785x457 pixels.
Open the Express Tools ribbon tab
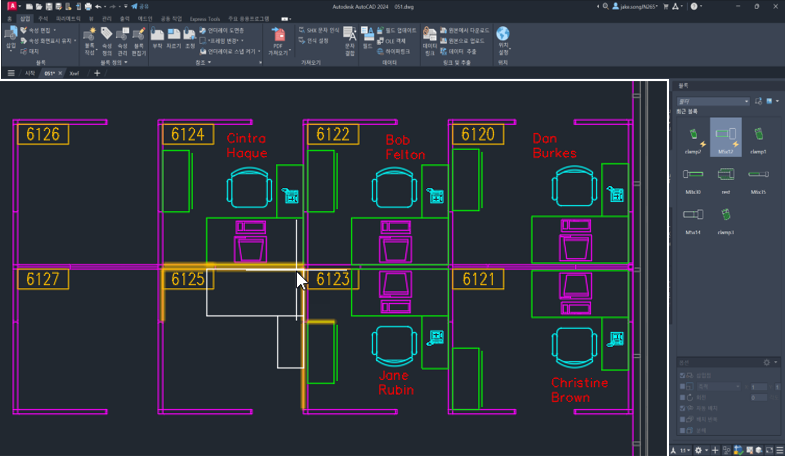[205, 19]
